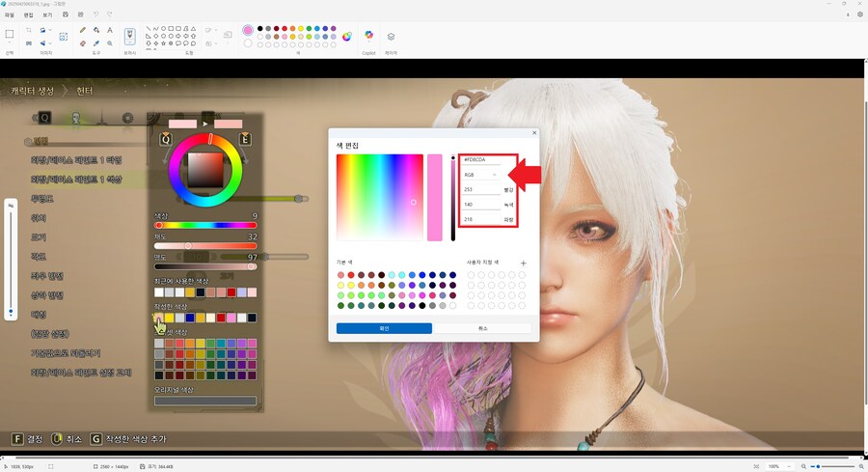This screenshot has height=472, width=868.
Task: Open the Brushes tool button
Action: (x=129, y=37)
